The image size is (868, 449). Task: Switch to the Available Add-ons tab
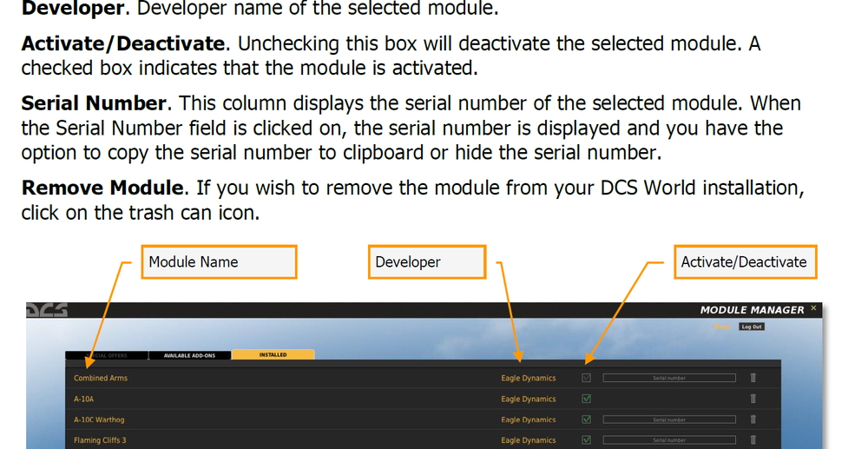click(x=189, y=355)
